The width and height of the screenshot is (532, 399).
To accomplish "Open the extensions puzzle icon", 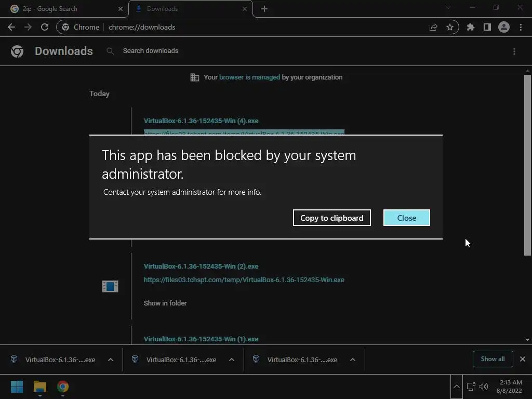I will coord(471,27).
